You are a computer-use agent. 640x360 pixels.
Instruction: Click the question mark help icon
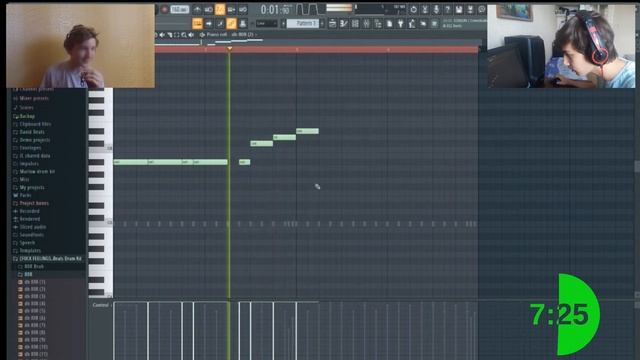[448, 9]
